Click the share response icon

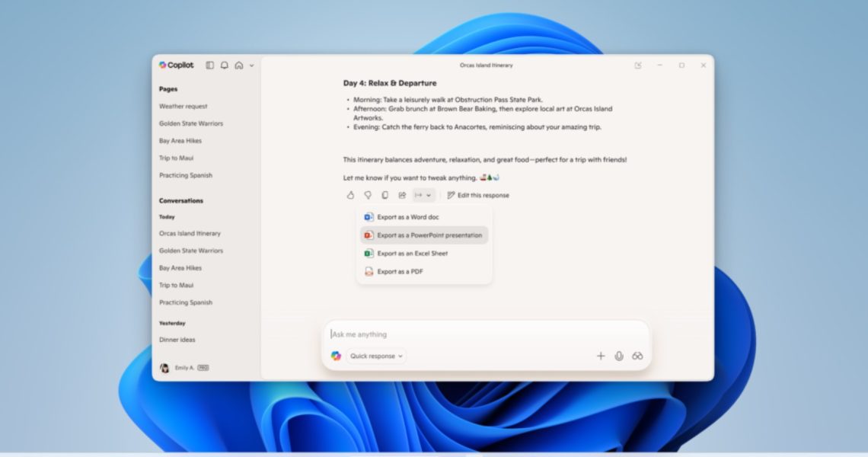coord(402,195)
